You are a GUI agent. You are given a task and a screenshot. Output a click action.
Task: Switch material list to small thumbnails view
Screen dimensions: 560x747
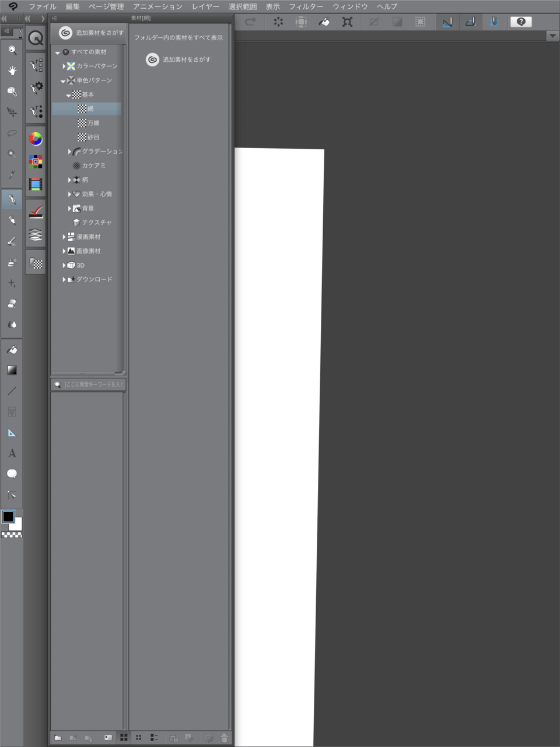coord(139,738)
